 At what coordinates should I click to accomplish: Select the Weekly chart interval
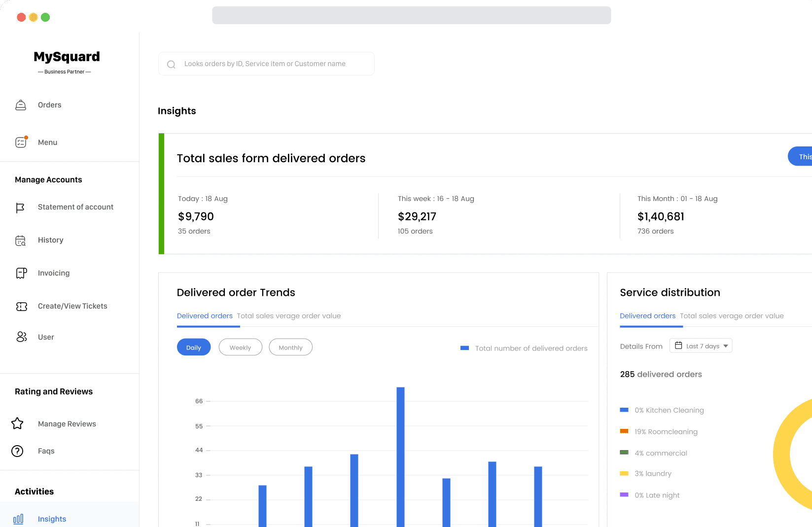click(240, 347)
